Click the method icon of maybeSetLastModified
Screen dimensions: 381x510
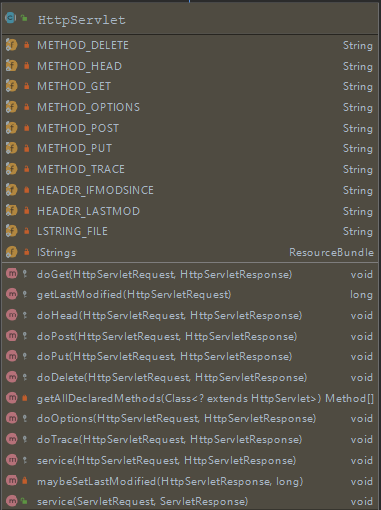pyautogui.click(x=12, y=480)
